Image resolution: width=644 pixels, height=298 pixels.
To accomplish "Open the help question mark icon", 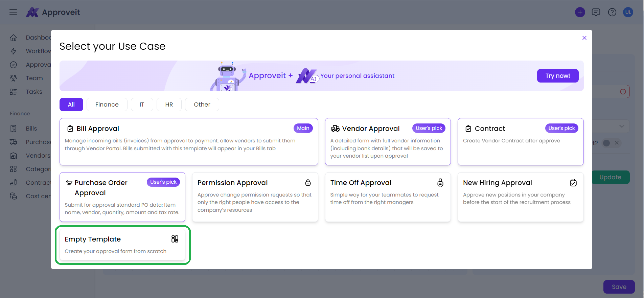I will (612, 12).
